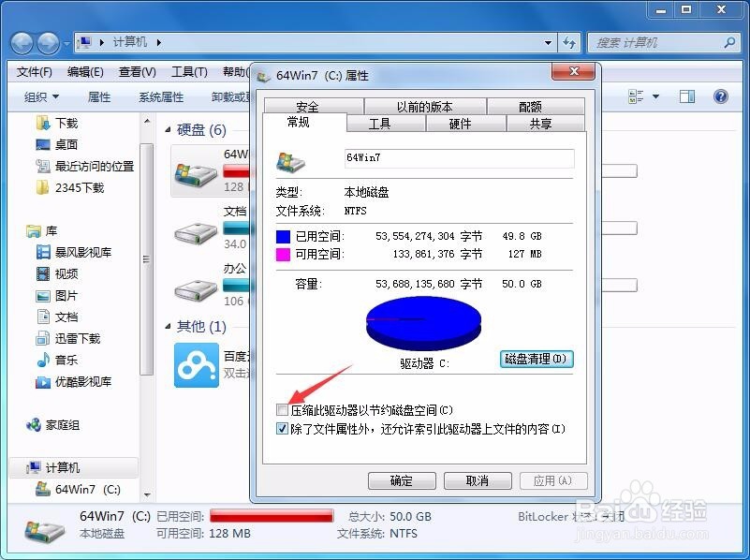Image resolution: width=750 pixels, height=560 pixels.
Task: Click the drive name field containing 64Win7
Action: tap(459, 158)
